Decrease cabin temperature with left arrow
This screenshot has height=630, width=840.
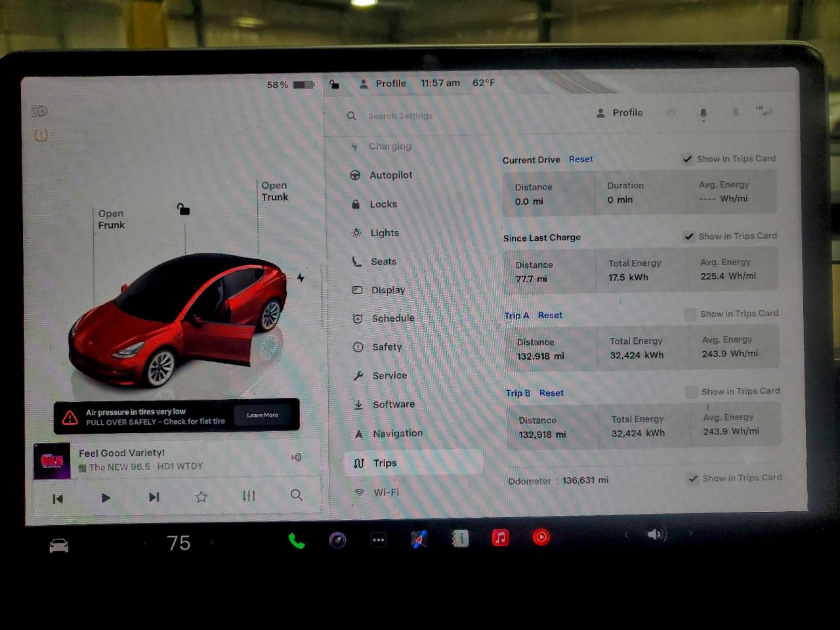(145, 543)
